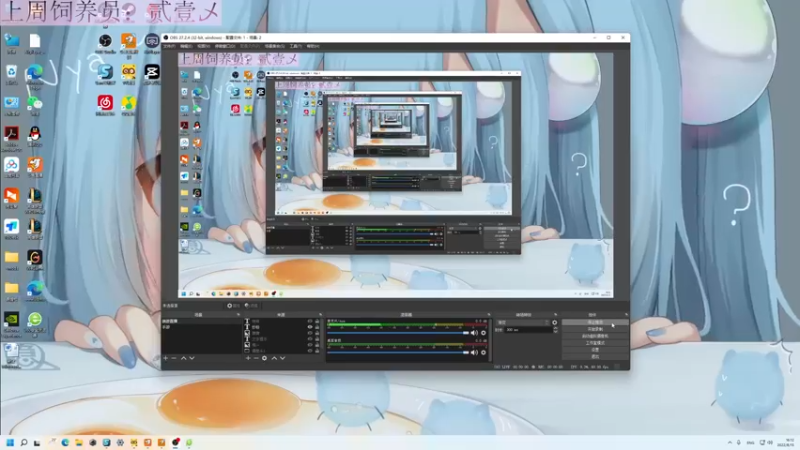
Task: Pop out the Sources dock via header icon
Action: pos(320,315)
